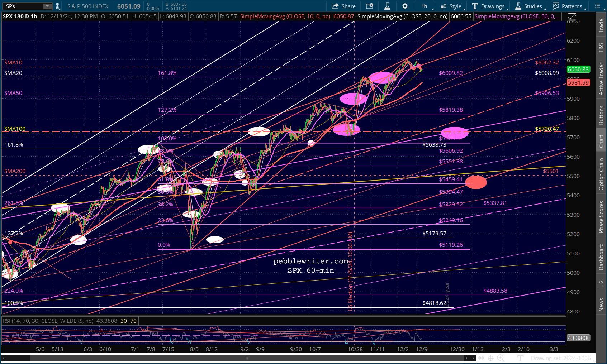Click the last price 6051.09 in header
Screen dimensions: 607x364
pyautogui.click(x=129, y=6)
